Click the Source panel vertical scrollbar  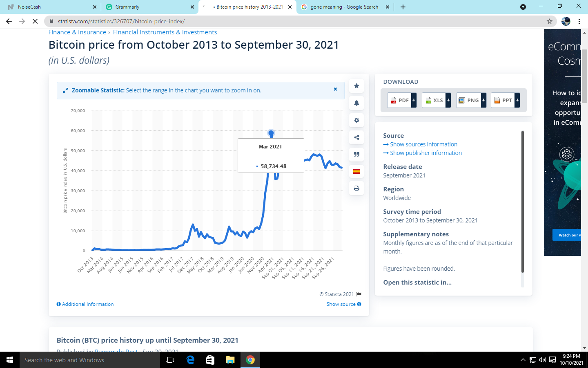click(522, 202)
